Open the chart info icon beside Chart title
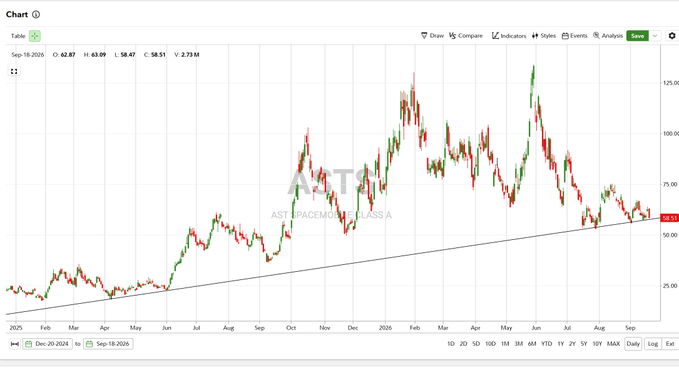The height and width of the screenshot is (377, 679). pyautogui.click(x=36, y=14)
